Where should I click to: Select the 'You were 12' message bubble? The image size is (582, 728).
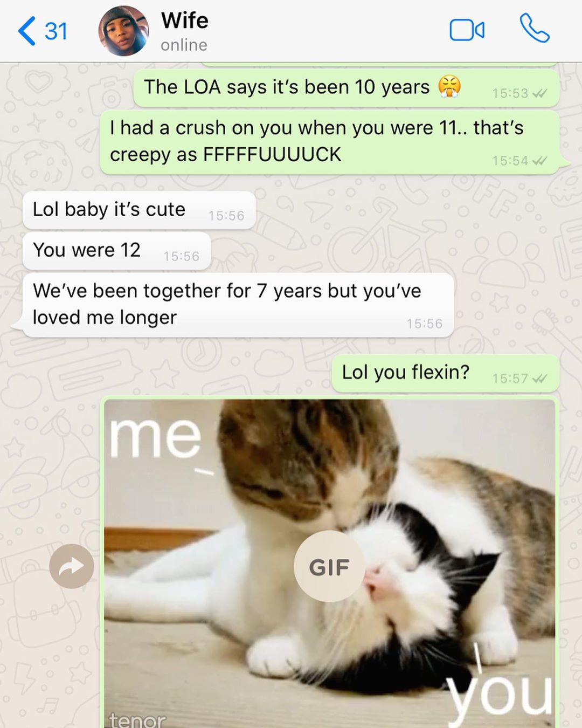116,251
